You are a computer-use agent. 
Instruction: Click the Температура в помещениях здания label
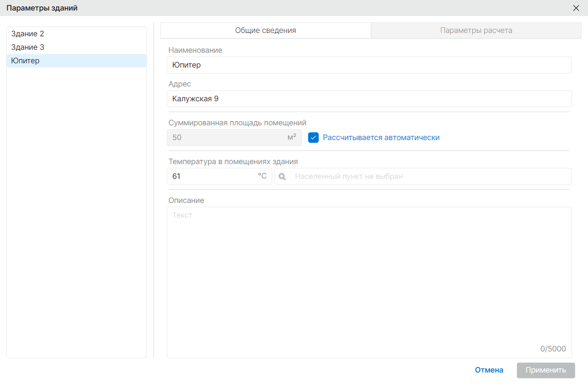tap(233, 162)
